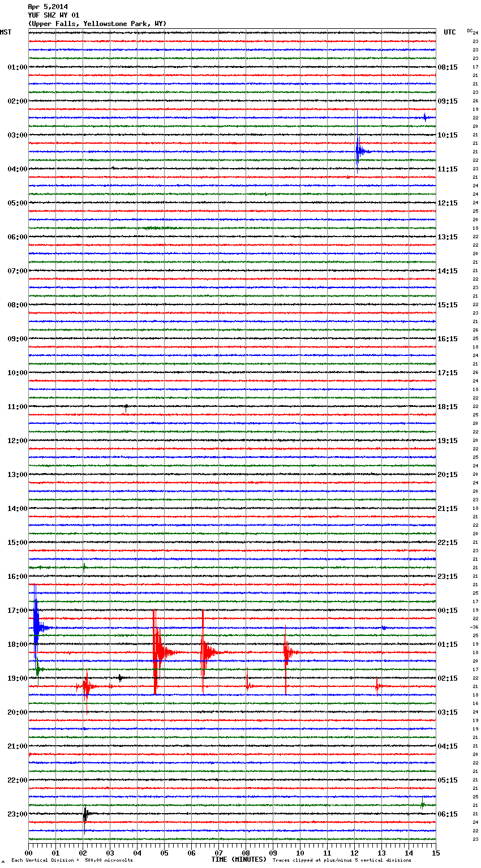The image size is (481, 868).
Task: Click the MST column header
Action: (6, 32)
